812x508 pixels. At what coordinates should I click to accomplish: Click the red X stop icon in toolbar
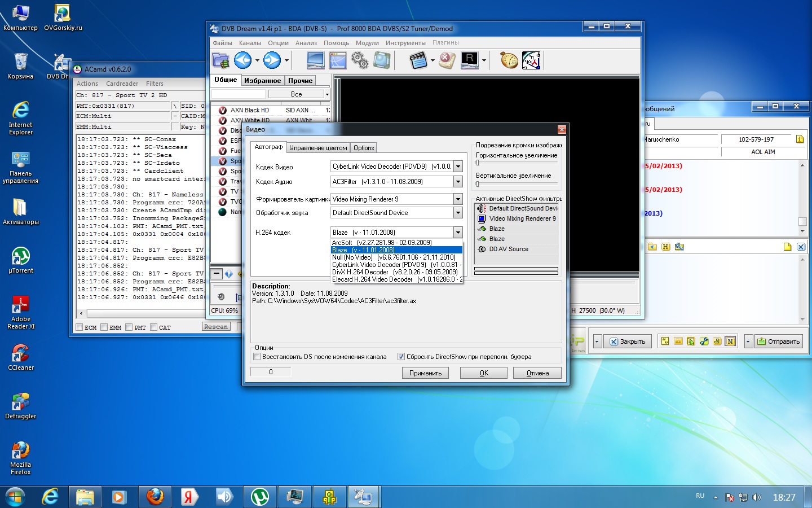coord(447,60)
